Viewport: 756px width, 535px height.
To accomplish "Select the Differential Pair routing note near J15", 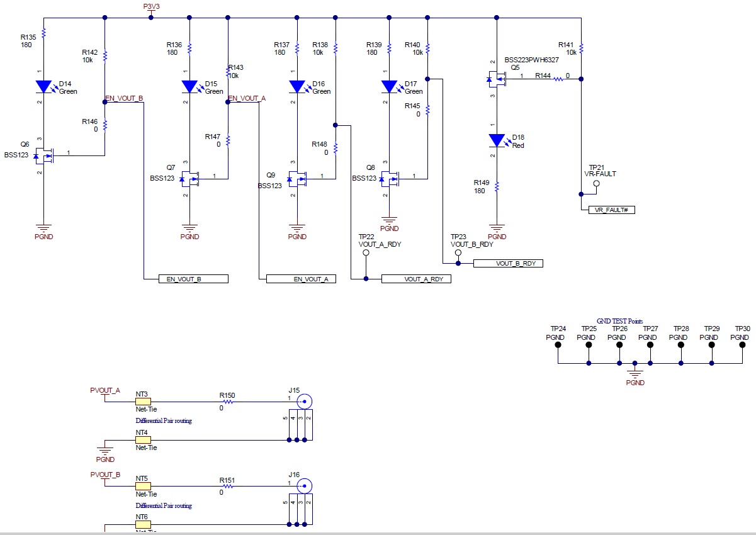I will click(162, 420).
